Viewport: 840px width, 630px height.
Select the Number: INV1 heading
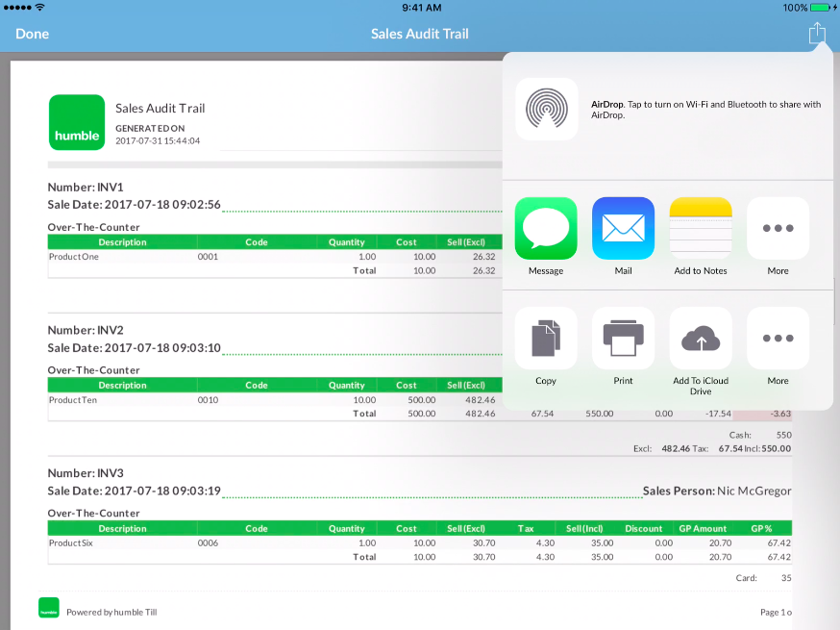click(86, 188)
